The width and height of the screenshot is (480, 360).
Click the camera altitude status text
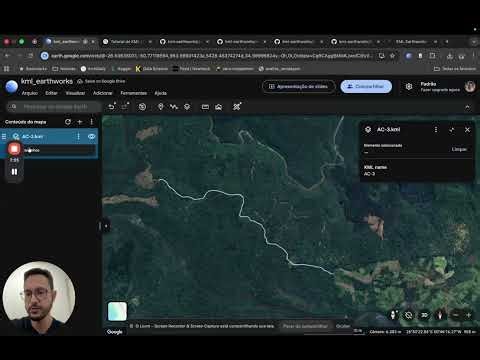pyautogui.click(x=385, y=332)
